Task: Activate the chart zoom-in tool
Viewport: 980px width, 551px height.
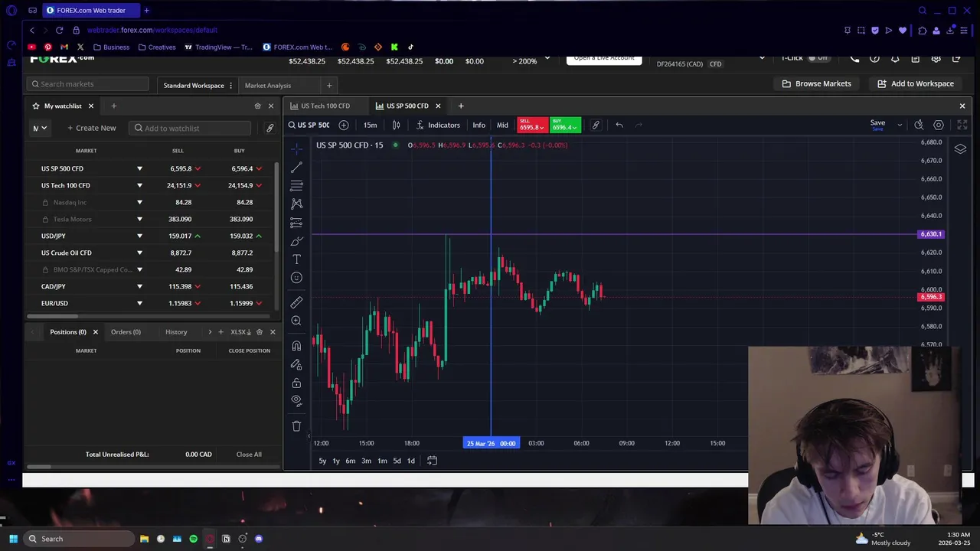Action: pos(296,321)
